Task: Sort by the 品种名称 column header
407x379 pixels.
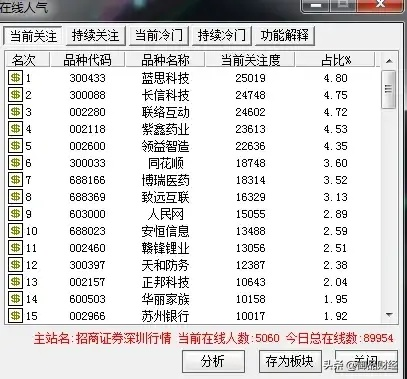Action: (165, 60)
